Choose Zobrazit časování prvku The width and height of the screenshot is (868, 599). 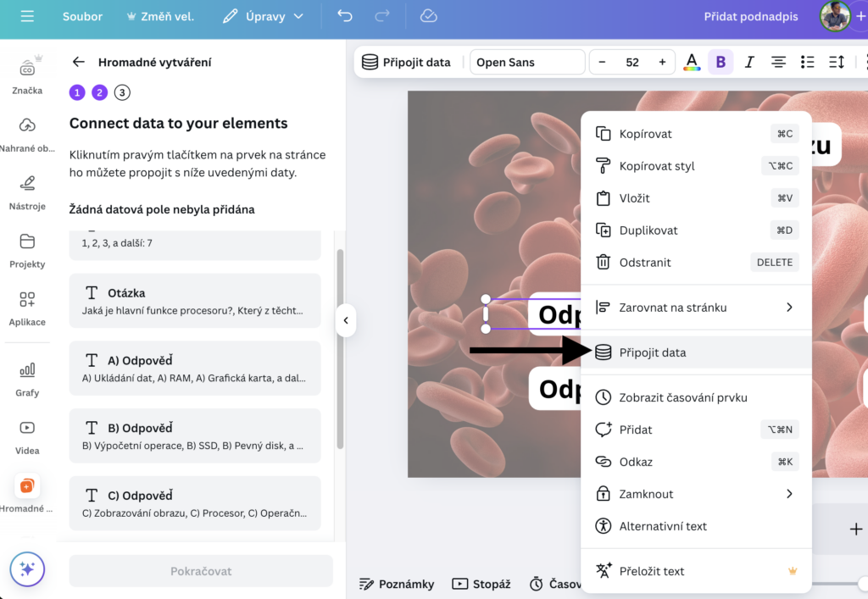697,397
